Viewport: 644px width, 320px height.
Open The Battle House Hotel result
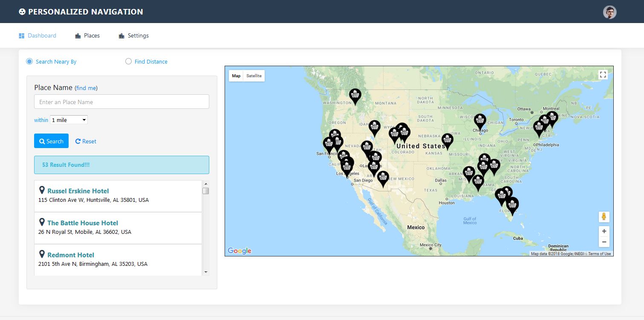[x=83, y=223]
